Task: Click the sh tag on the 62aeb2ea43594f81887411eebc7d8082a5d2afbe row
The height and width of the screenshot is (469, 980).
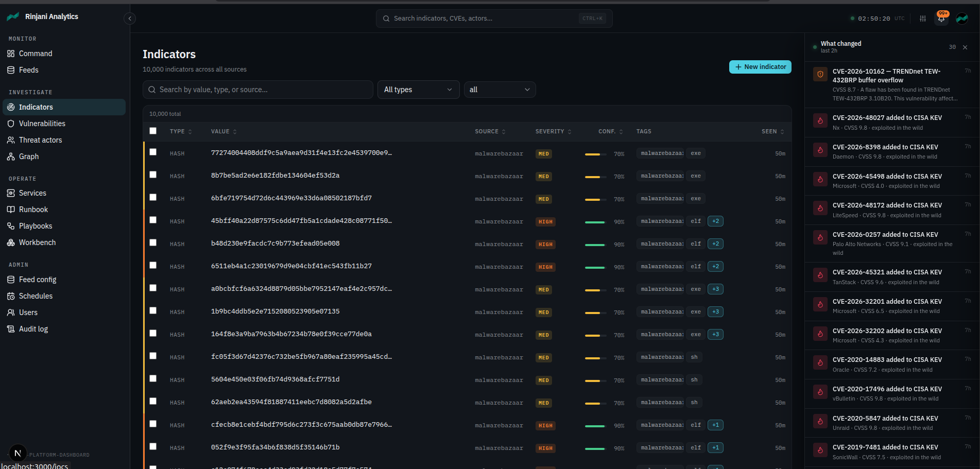Action: click(x=694, y=403)
